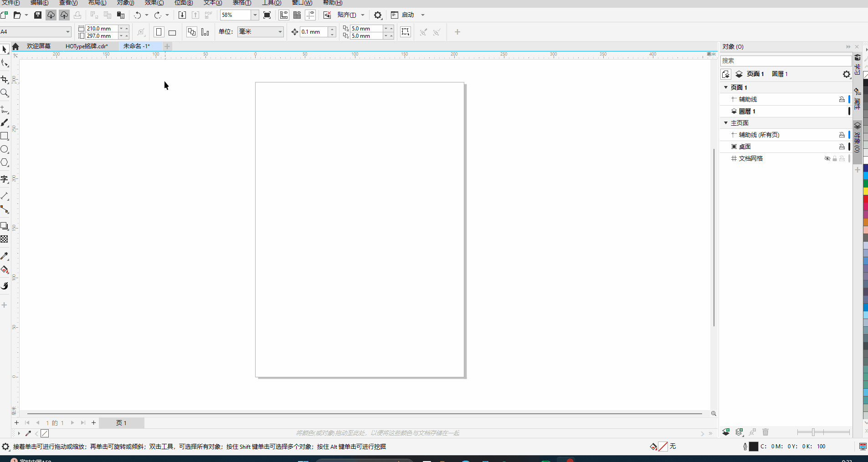Open the 文件 menu
This screenshot has height=462, width=868.
point(10,3)
